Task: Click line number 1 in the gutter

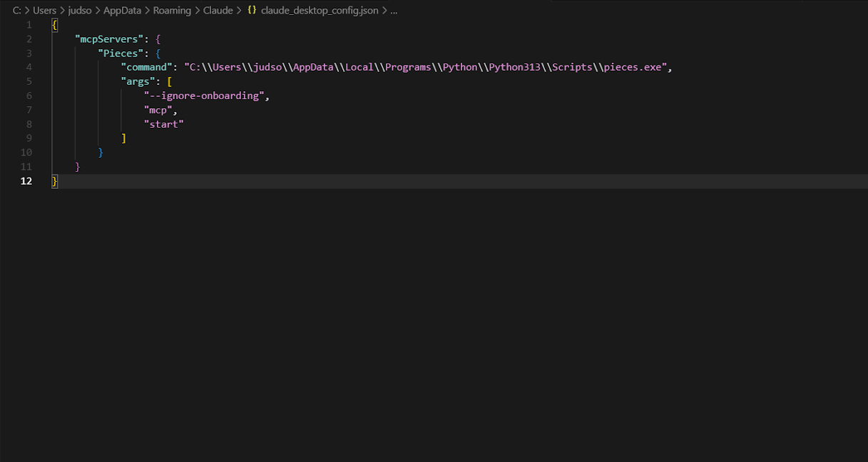Action: coord(29,25)
